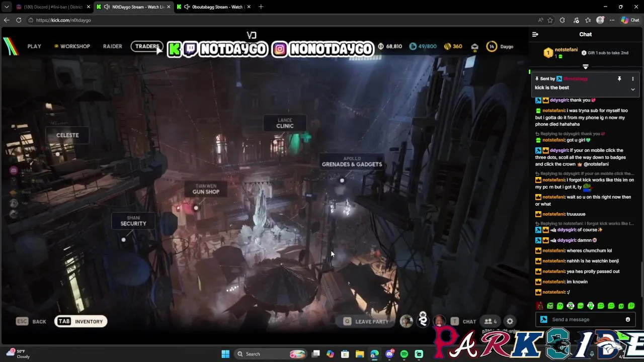Open the PLAY menu in the game
Screen dimensions: 644x362
tap(34, 46)
